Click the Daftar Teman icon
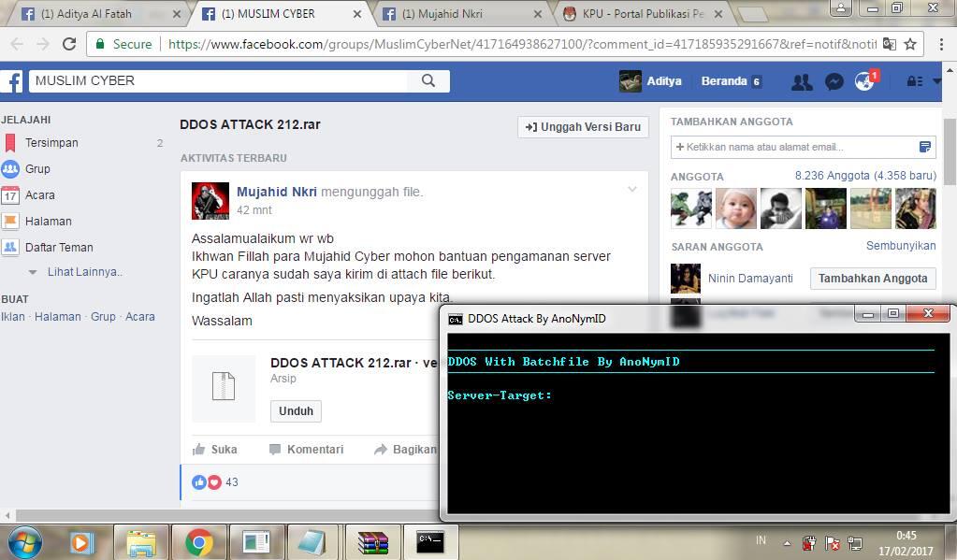 [10, 247]
